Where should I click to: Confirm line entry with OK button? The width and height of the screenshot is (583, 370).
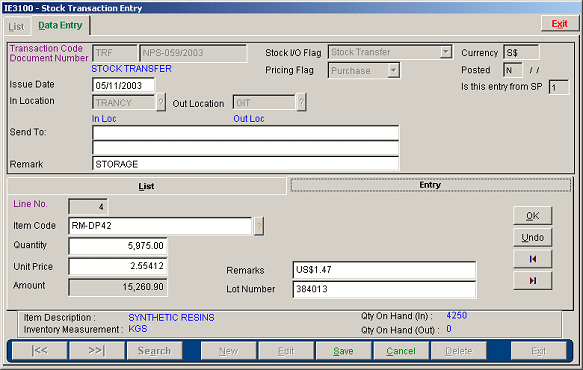point(532,216)
